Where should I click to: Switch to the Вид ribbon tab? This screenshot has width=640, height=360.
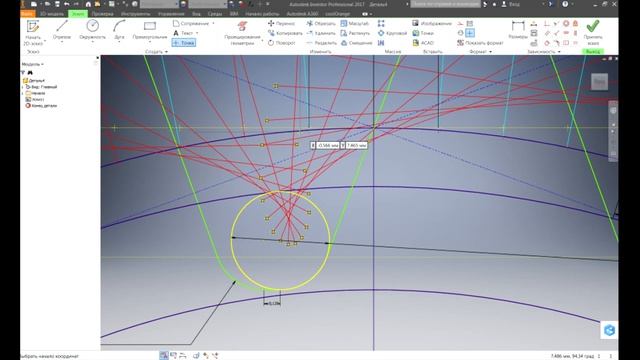coord(196,14)
